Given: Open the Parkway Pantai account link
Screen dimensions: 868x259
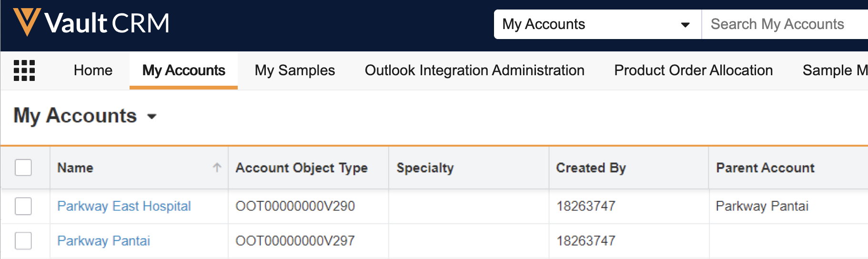Looking at the screenshot, I should click(x=103, y=241).
